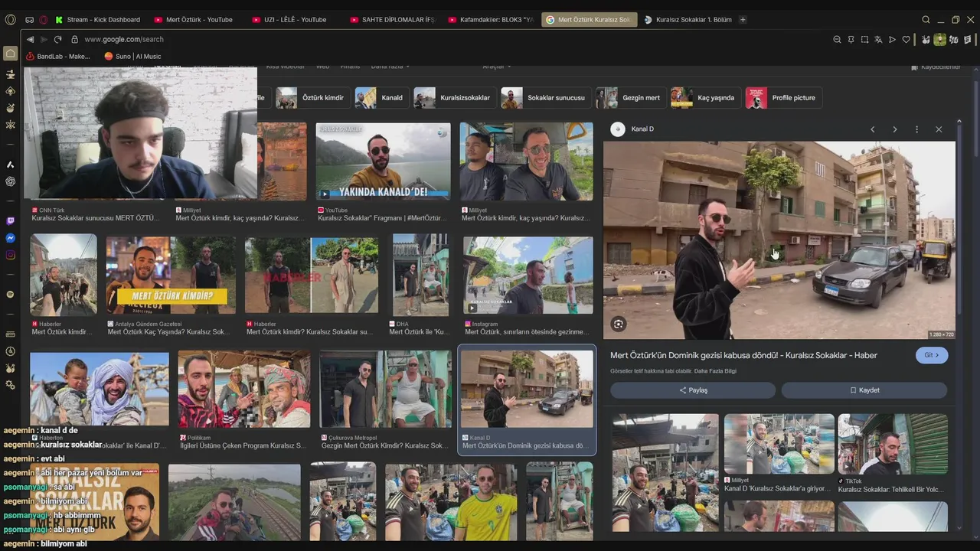980x551 pixels.
Task: Switch to the Kafamdakiler: BLOK3 tab
Action: 491,20
